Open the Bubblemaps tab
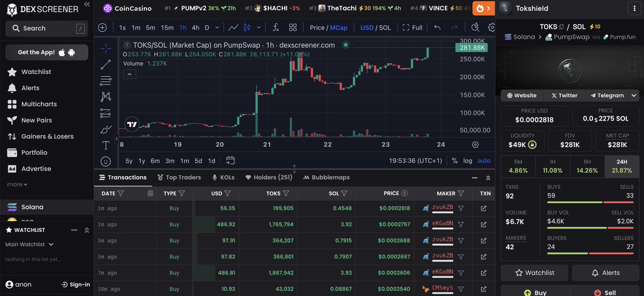This screenshot has width=644, height=296. click(326, 177)
